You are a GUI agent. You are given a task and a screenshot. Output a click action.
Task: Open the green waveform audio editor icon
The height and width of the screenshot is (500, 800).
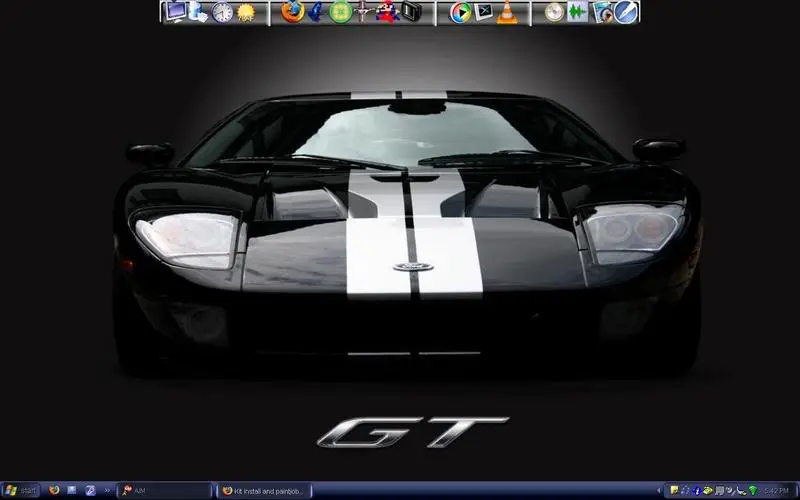(577, 12)
